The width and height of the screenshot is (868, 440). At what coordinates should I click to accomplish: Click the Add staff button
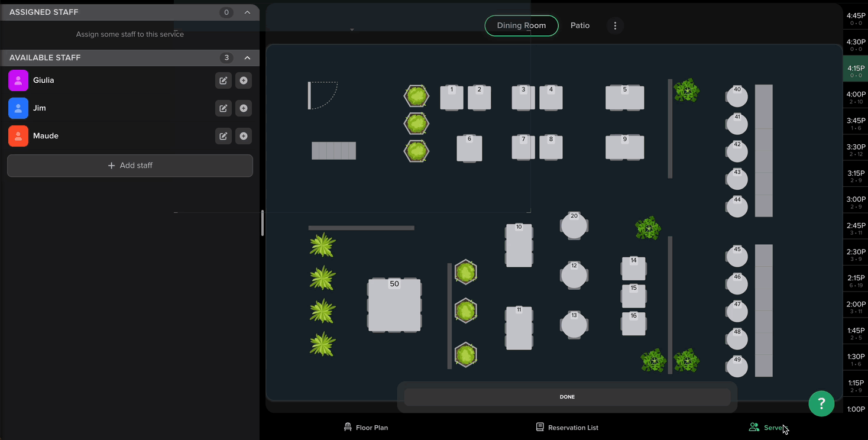[130, 166]
